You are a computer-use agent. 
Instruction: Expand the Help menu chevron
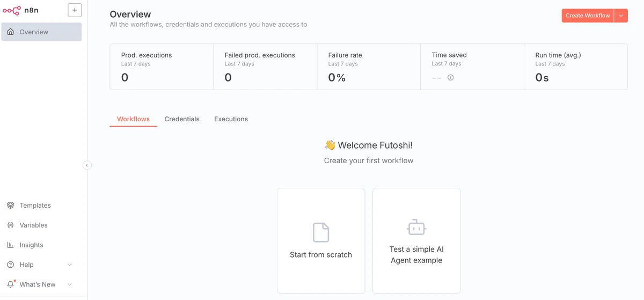click(70, 265)
